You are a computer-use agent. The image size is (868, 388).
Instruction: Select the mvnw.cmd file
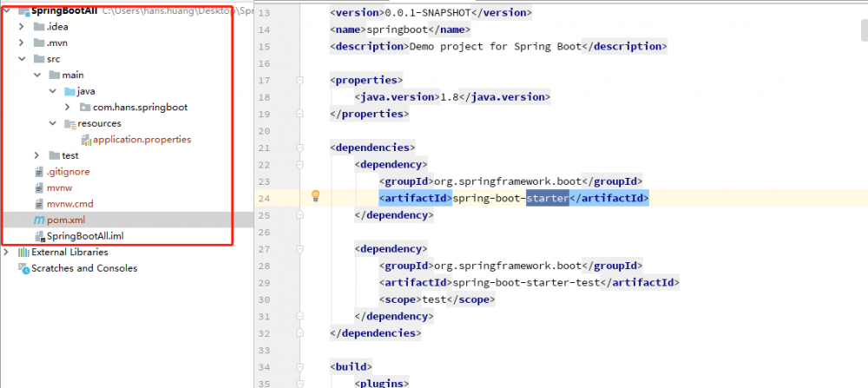(x=69, y=204)
